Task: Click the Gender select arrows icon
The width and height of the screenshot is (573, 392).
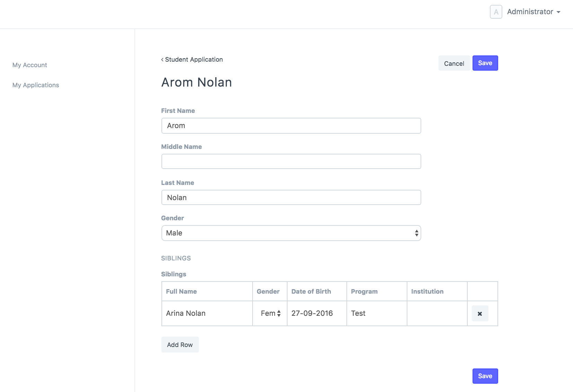Action: 416,233
